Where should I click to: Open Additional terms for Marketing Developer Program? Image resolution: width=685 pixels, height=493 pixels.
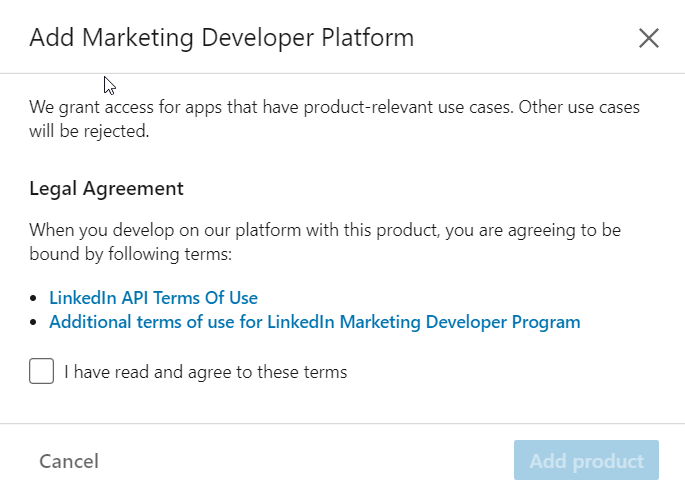(315, 322)
